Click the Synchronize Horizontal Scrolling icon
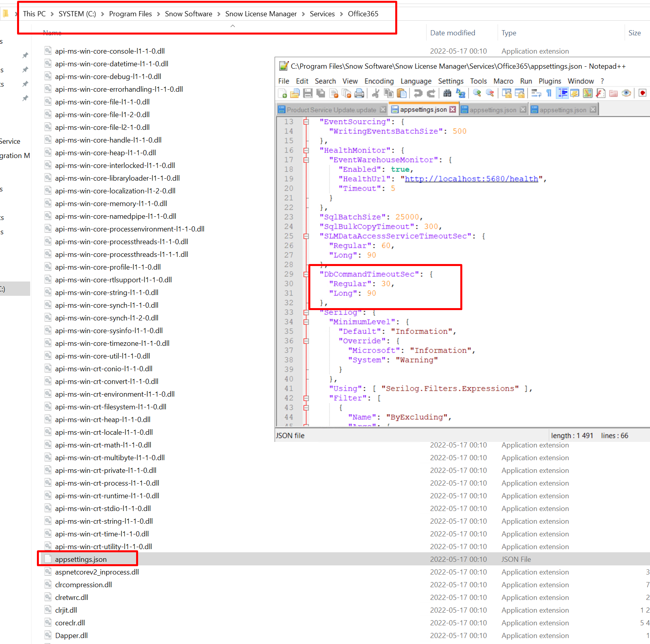This screenshot has height=644, width=650. pyautogui.click(x=519, y=93)
